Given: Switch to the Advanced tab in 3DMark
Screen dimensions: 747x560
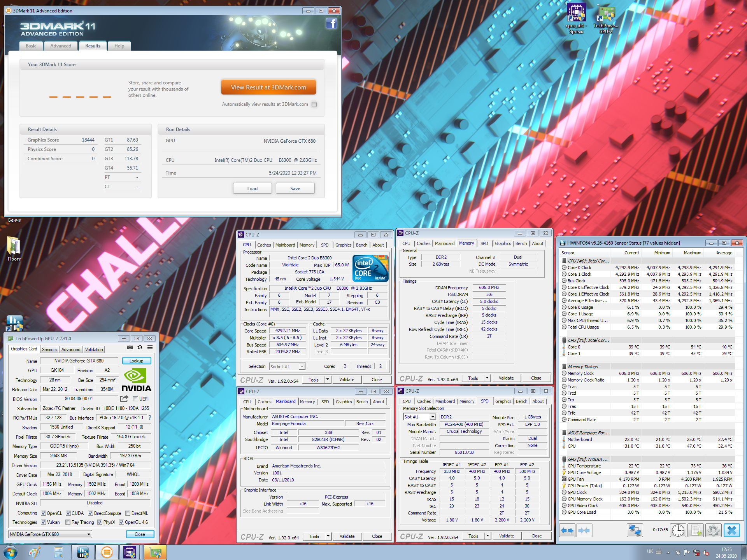Looking at the screenshot, I should (x=61, y=46).
